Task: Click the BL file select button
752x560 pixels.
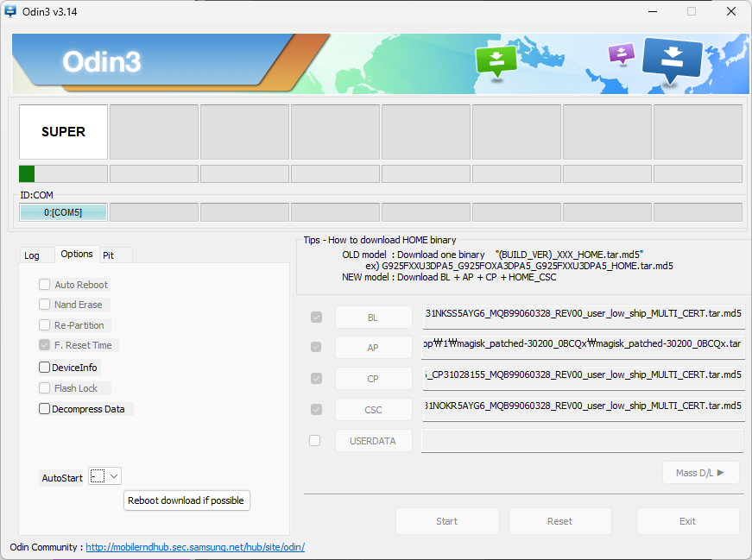Action: [373, 318]
